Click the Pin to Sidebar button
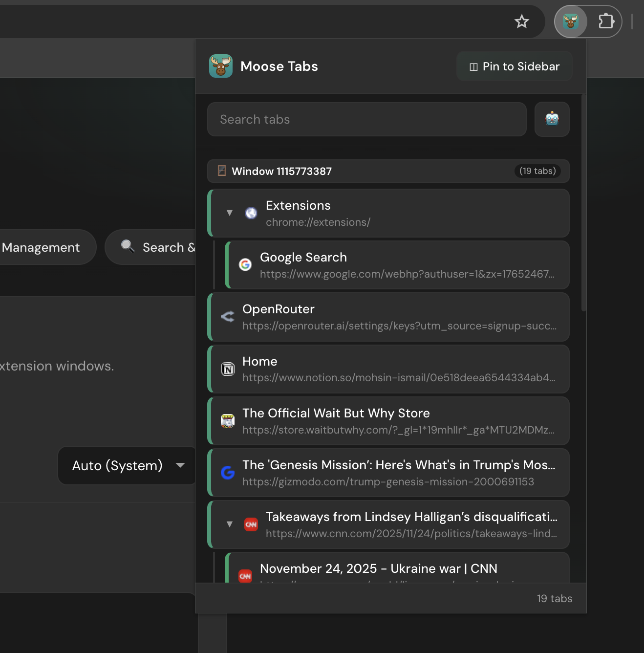The width and height of the screenshot is (644, 653). (515, 66)
